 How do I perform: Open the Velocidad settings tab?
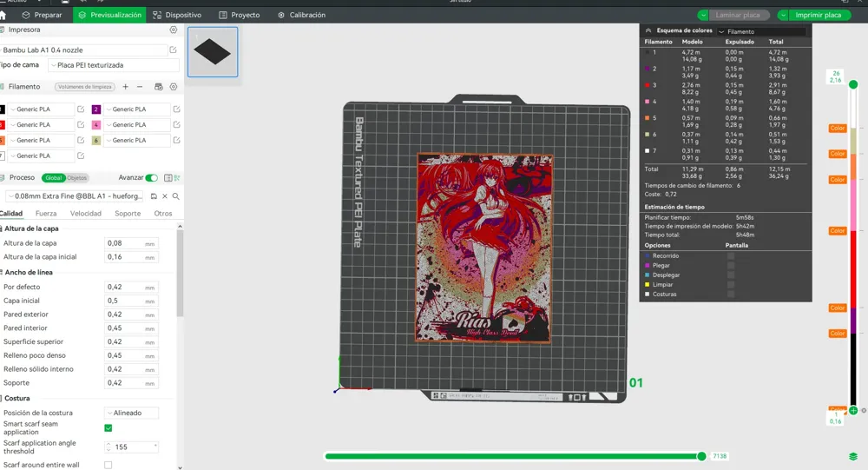86,214
